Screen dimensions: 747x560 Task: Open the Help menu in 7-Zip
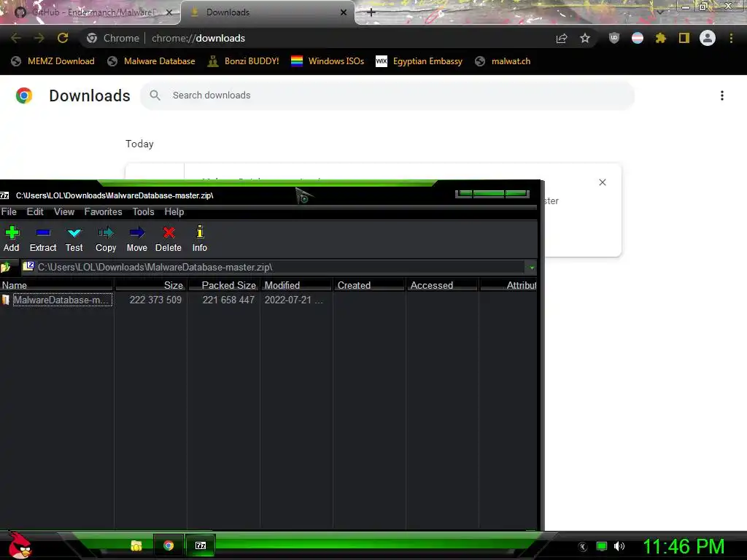point(174,212)
